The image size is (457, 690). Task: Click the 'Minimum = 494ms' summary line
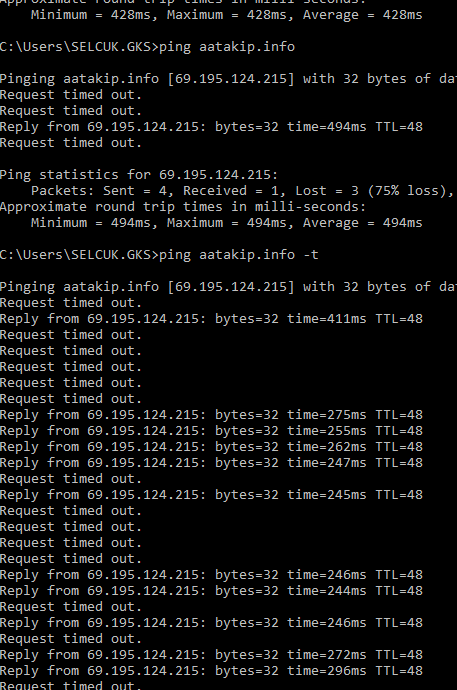tap(227, 223)
